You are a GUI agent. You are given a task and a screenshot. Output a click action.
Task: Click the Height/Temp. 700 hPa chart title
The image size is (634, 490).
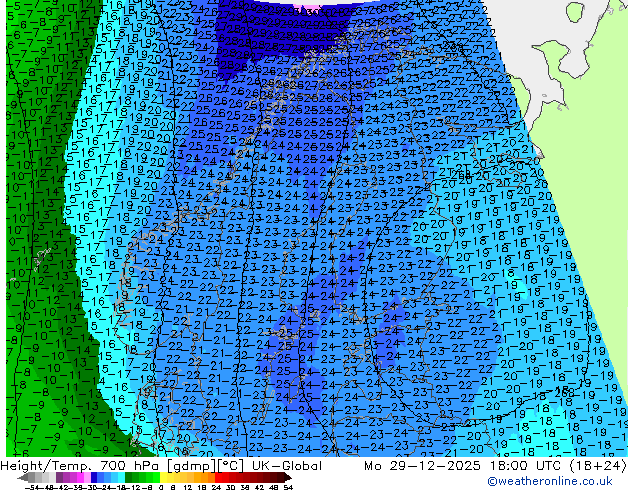[x=161, y=466]
